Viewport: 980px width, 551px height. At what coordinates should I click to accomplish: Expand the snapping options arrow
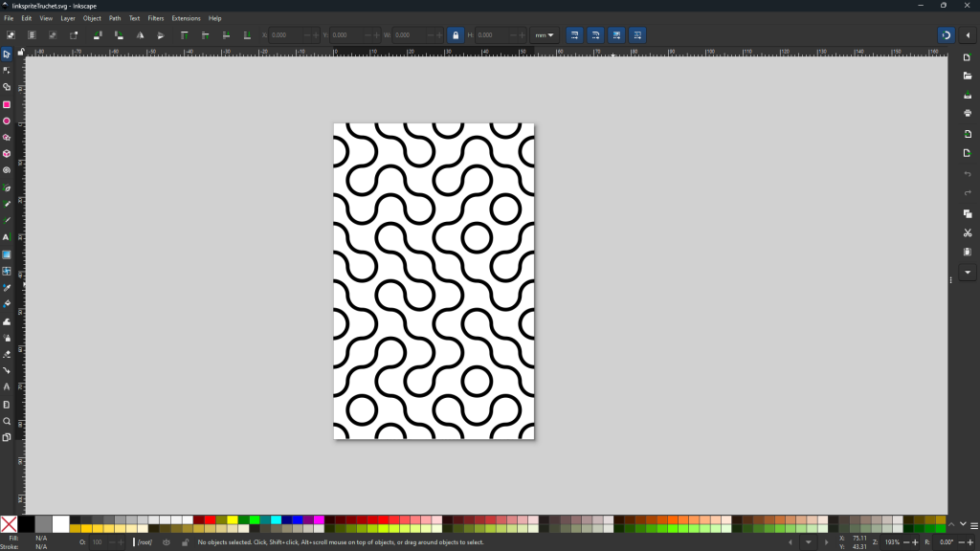968,35
